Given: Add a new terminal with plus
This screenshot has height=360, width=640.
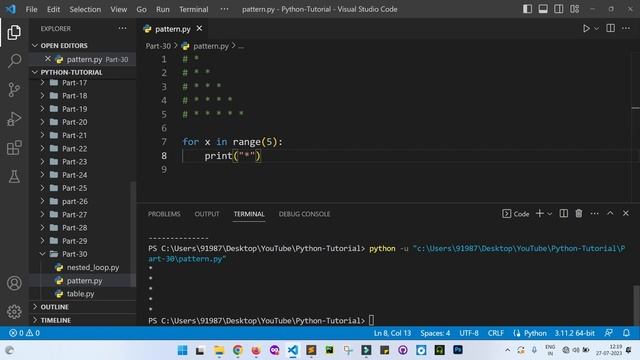Looking at the screenshot, I should tap(540, 213).
